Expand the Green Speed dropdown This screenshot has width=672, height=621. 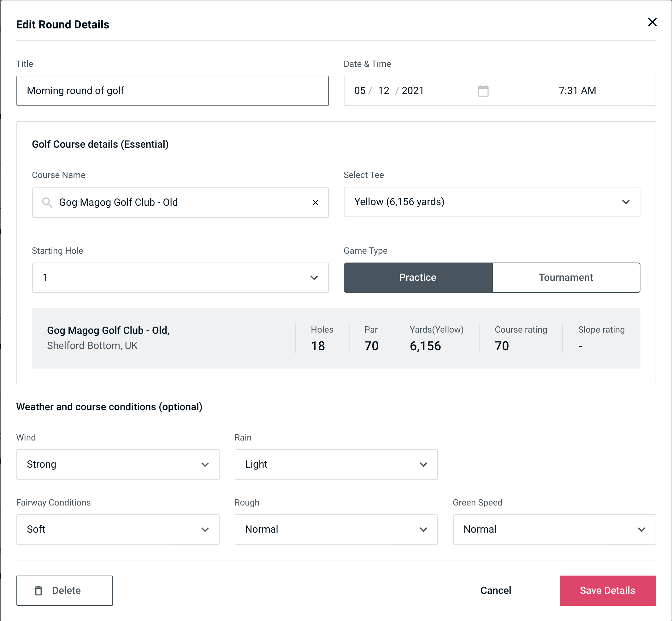click(554, 530)
